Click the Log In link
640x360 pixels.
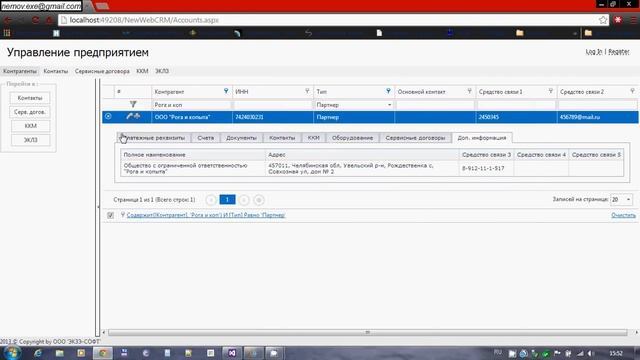594,52
